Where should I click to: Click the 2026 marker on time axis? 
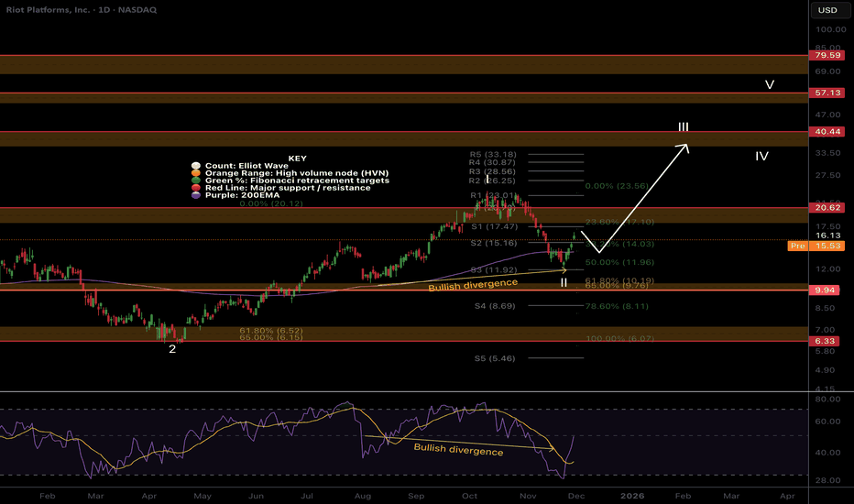point(631,494)
